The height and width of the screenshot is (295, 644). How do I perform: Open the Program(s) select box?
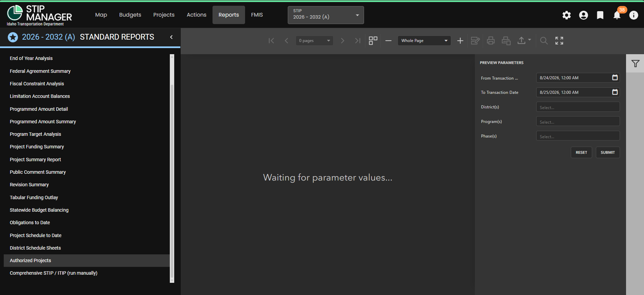point(578,122)
